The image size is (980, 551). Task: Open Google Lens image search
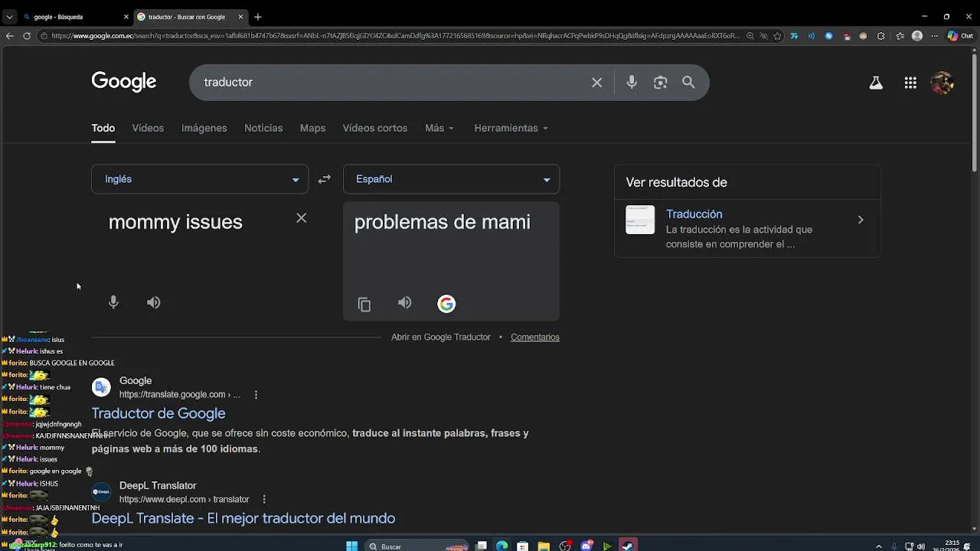click(x=660, y=83)
